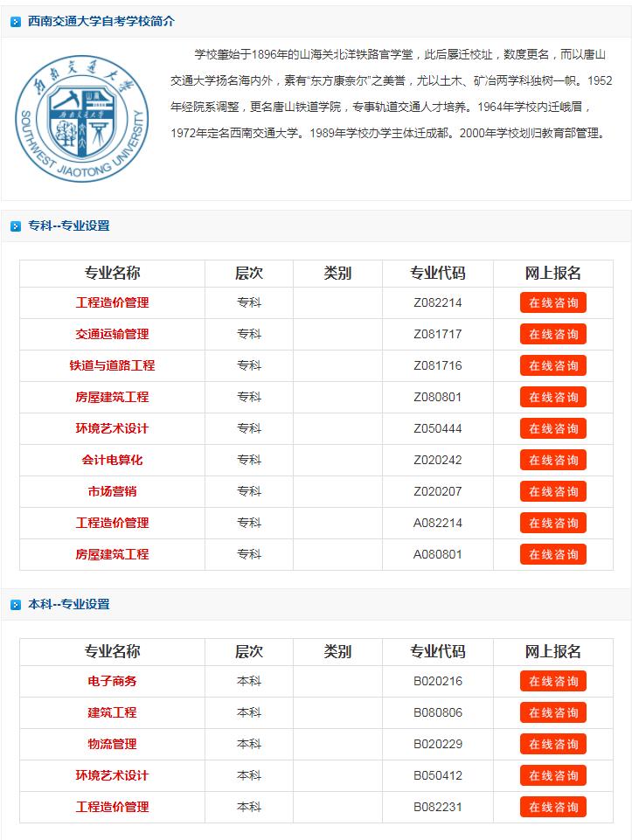Click 专业代码 header in the 专科 table

438,274
